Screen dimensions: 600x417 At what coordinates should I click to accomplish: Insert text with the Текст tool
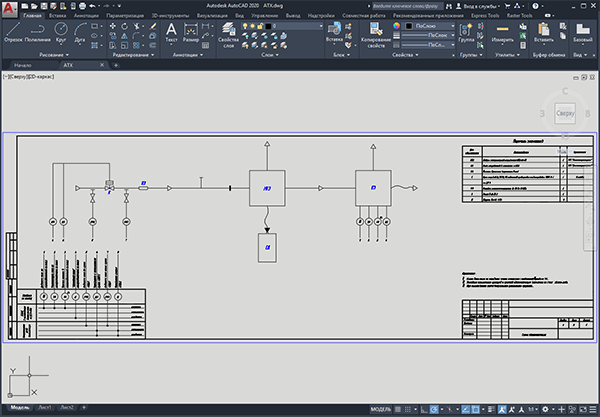pyautogui.click(x=171, y=32)
